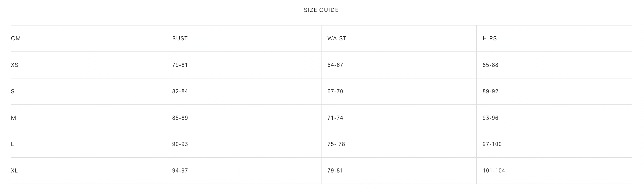Select the XL size row label

point(14,171)
